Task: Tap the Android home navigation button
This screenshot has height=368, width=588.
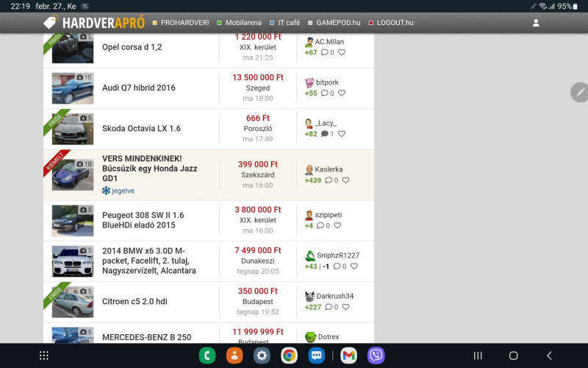Action: [513, 355]
